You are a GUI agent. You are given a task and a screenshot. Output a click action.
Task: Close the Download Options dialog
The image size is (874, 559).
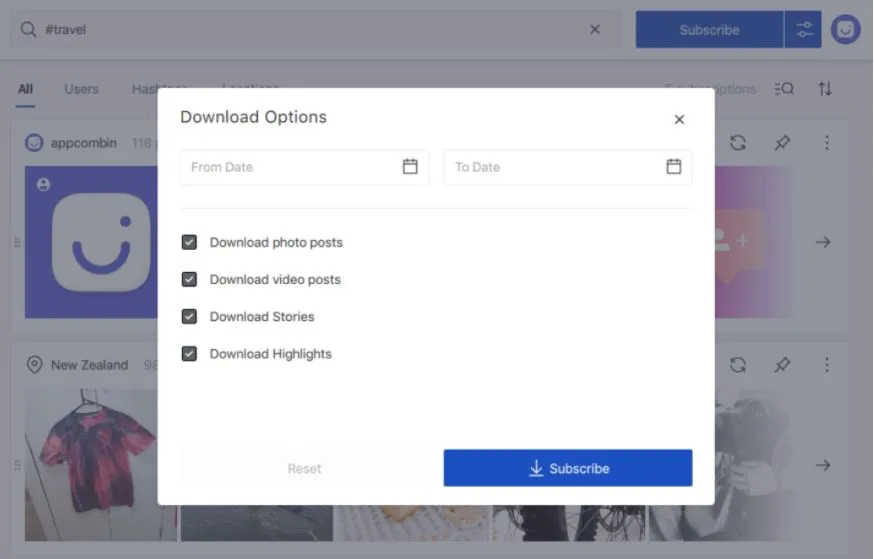pyautogui.click(x=679, y=120)
